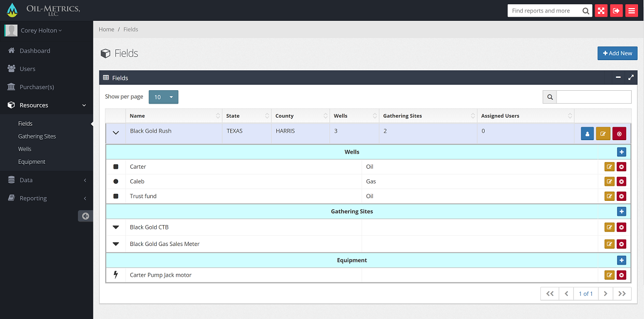Screen dimensions: 644x319
Task: Click the assign users icon for Black Gold Rush
Action: (x=588, y=134)
